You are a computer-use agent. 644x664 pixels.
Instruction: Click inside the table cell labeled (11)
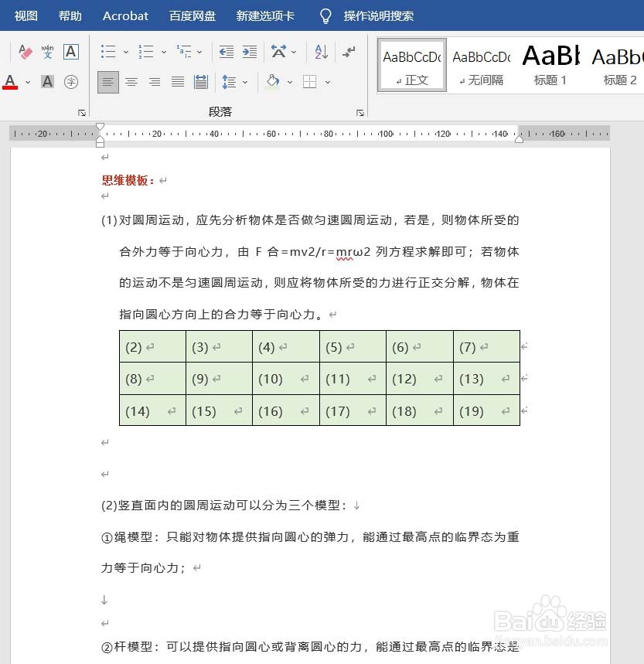tap(338, 379)
